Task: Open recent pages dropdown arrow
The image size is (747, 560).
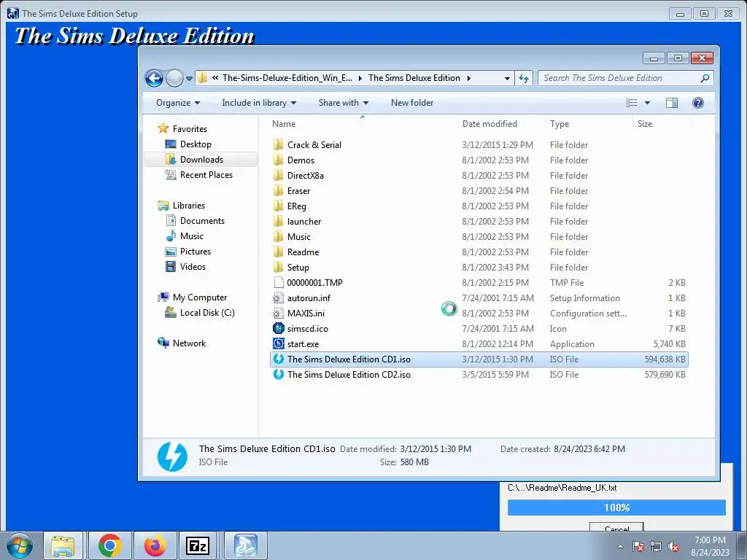Action: 189,79
